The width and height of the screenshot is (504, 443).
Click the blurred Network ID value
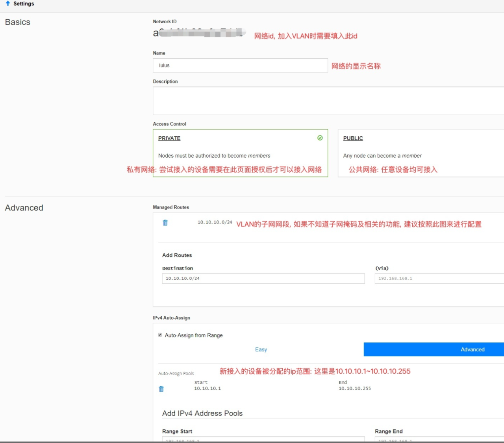tap(199, 33)
